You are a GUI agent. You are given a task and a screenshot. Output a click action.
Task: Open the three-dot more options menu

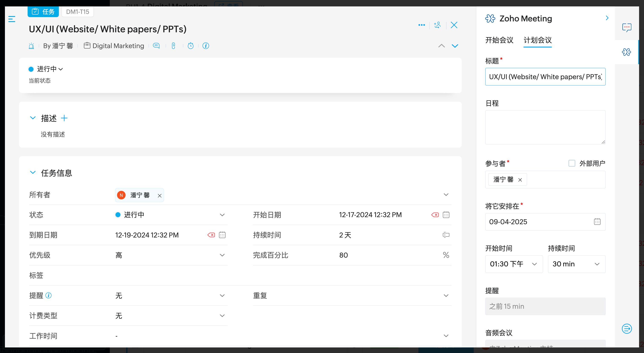pyautogui.click(x=421, y=25)
